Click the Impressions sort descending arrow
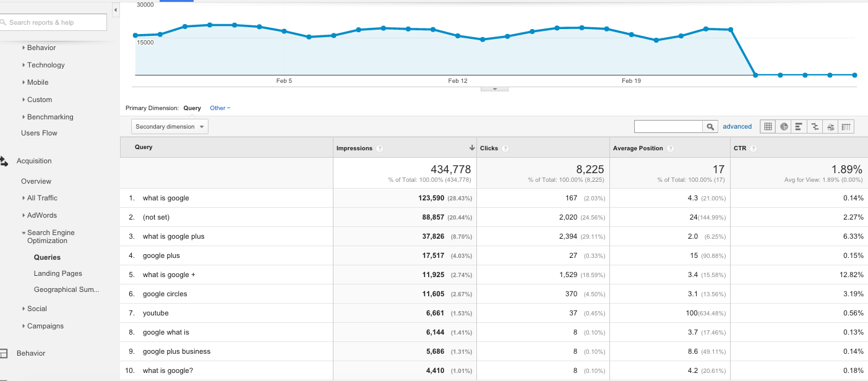Viewport: 868px width, 381px height. [x=473, y=148]
